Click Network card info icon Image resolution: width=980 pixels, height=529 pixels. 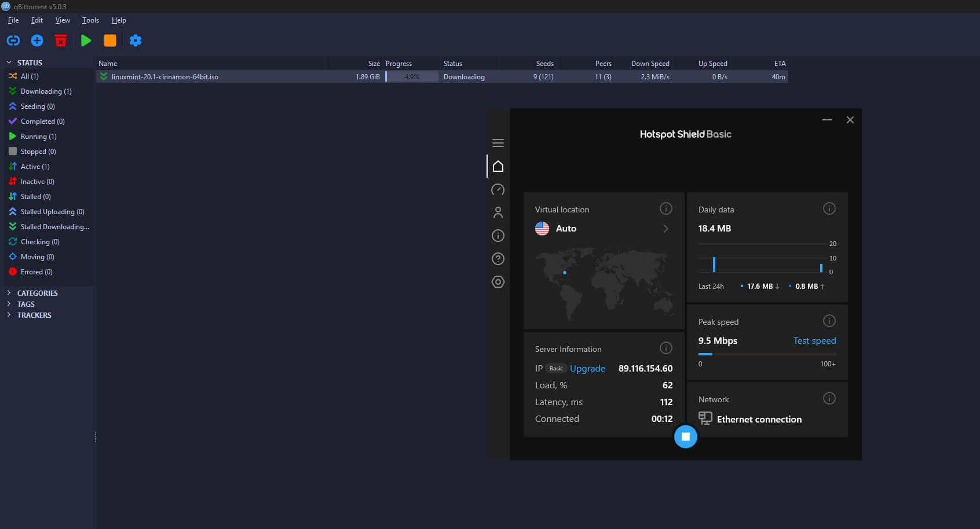point(829,398)
